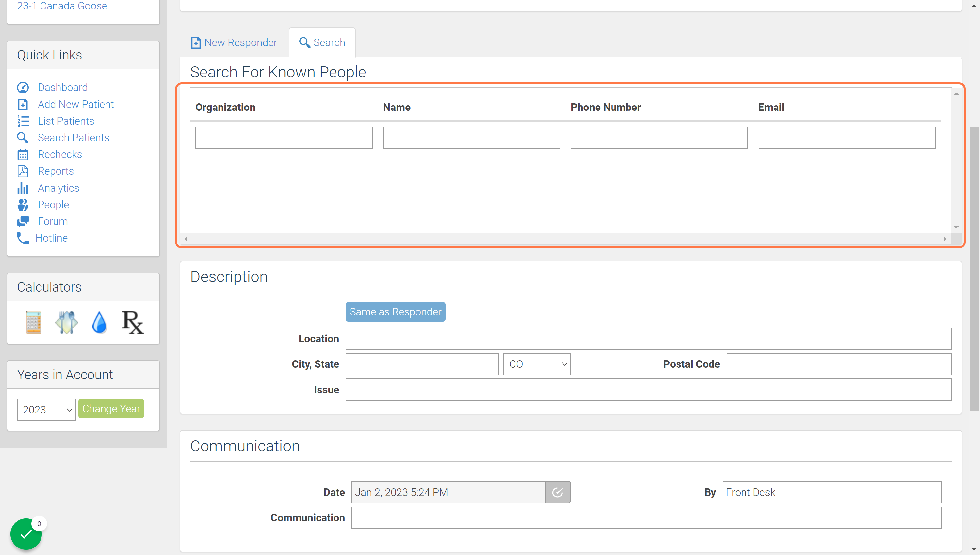Open the Forum chat bubbles icon

[23, 221]
